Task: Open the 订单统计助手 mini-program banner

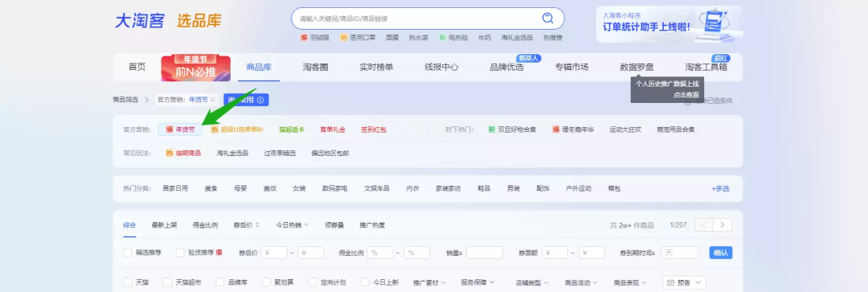Action: (x=669, y=24)
